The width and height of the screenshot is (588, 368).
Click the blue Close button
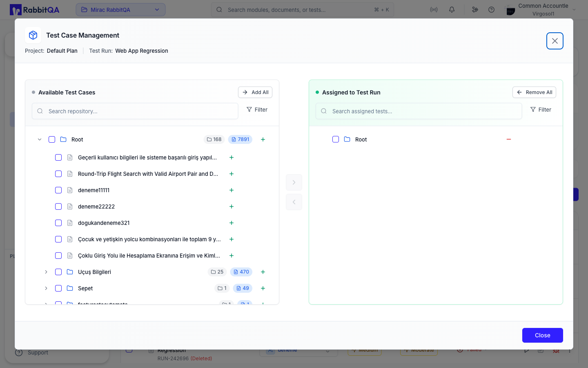[543, 335]
